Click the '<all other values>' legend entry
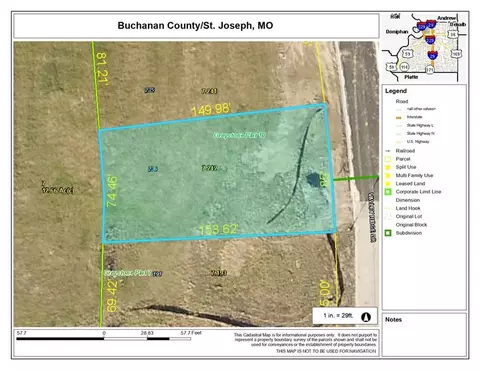Viewport: 480px width, 370px height. pyautogui.click(x=421, y=109)
